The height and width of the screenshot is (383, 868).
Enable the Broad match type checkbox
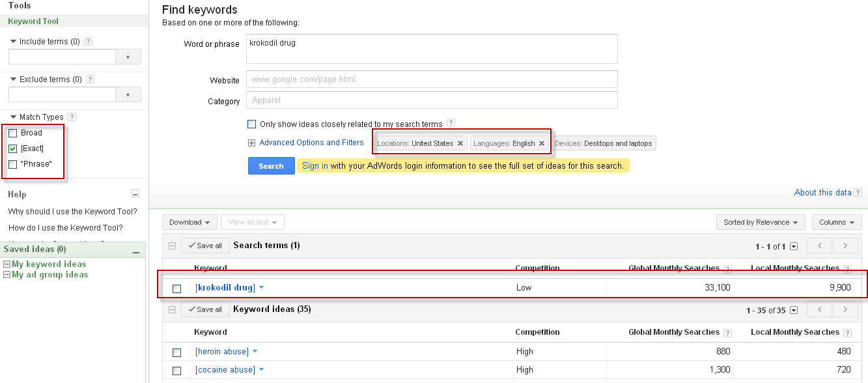pyautogui.click(x=13, y=133)
